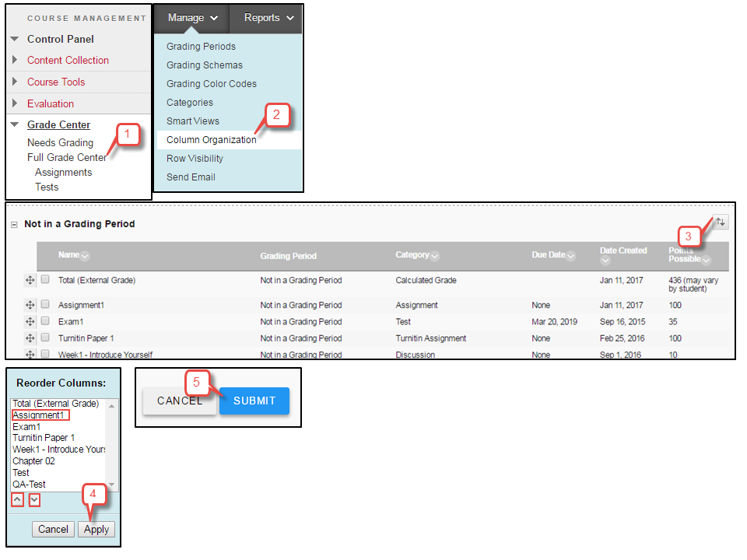Screen dimensions: 747x560
Task: Click Mar 20, 2019 due date cell
Action: (x=555, y=322)
